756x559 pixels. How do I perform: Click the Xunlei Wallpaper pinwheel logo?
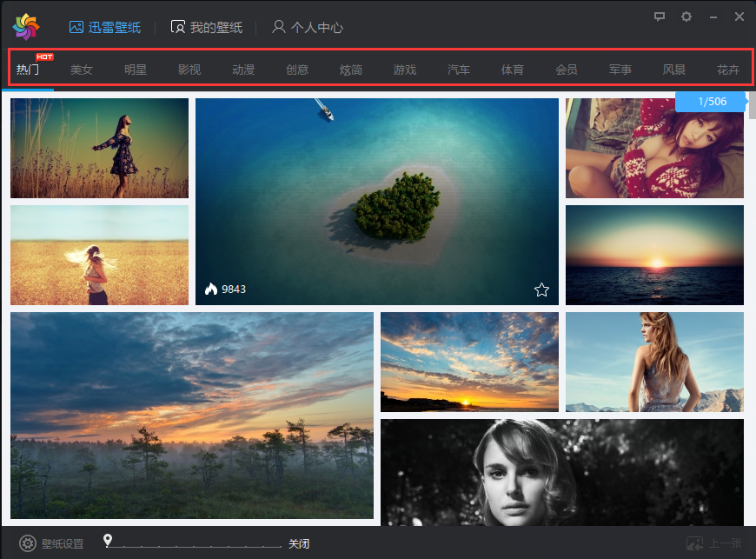pyautogui.click(x=26, y=27)
